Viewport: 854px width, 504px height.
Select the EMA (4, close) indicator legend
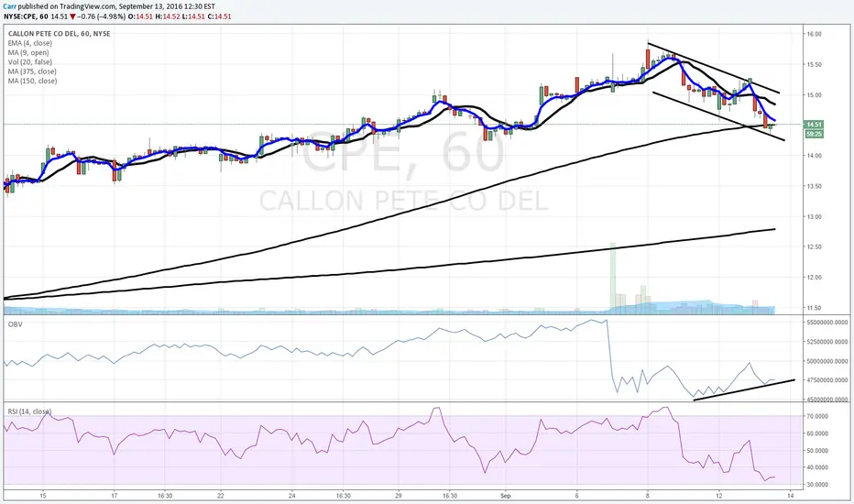click(30, 43)
